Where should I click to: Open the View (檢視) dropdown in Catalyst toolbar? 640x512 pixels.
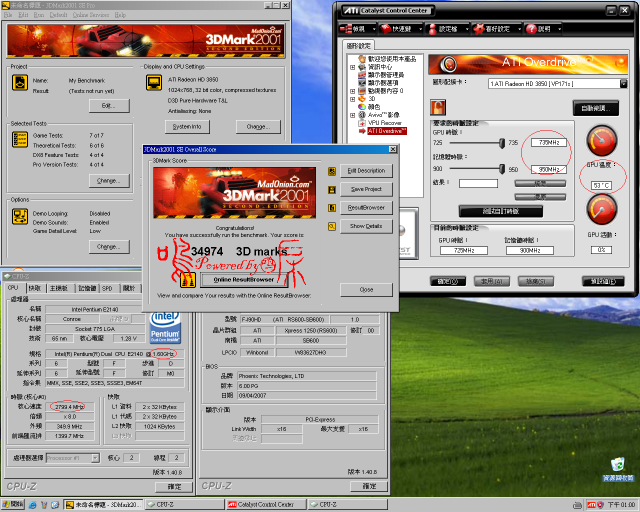coord(358,29)
